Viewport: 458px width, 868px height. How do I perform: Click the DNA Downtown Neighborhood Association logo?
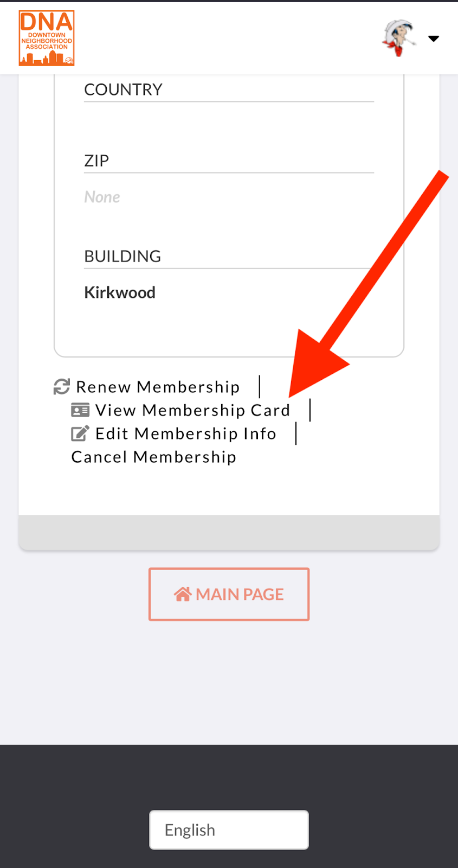47,38
